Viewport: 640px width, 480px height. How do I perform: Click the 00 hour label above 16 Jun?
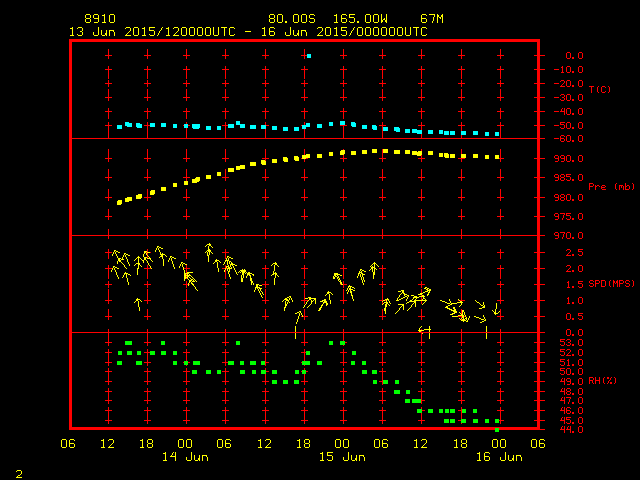(x=499, y=444)
